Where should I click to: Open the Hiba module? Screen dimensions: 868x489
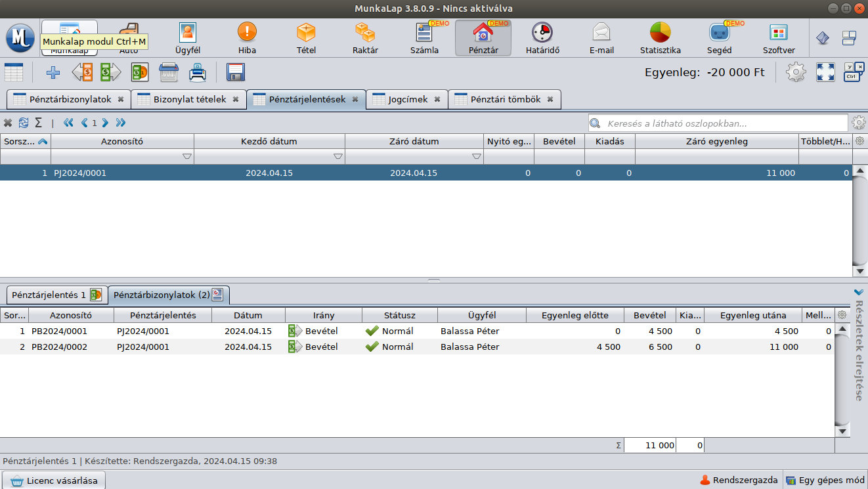coord(247,37)
